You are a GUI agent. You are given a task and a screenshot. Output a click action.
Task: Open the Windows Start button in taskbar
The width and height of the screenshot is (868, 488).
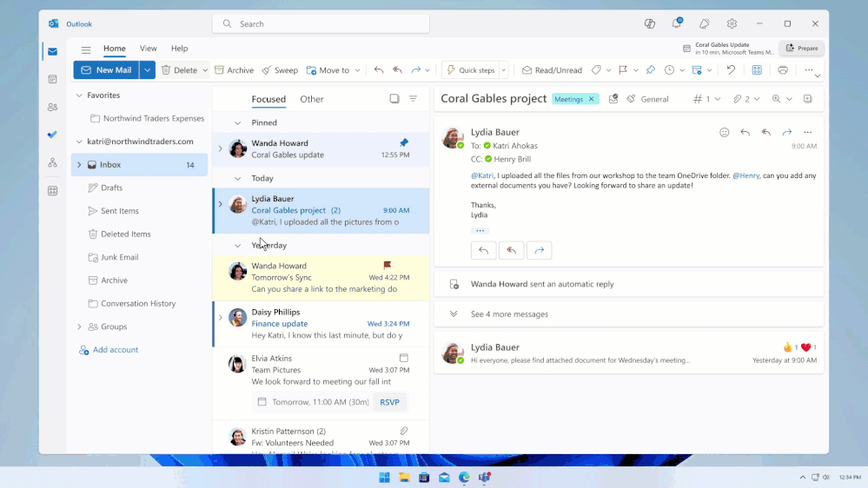pyautogui.click(x=384, y=478)
